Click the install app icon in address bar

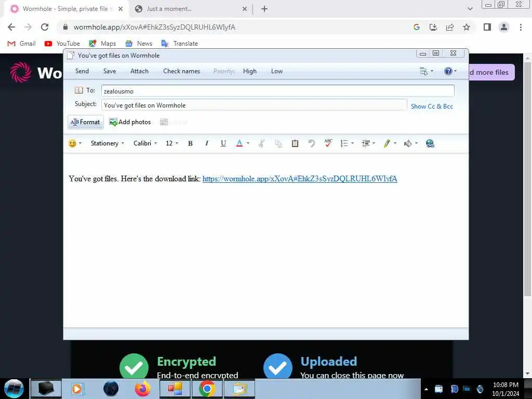[x=433, y=27]
